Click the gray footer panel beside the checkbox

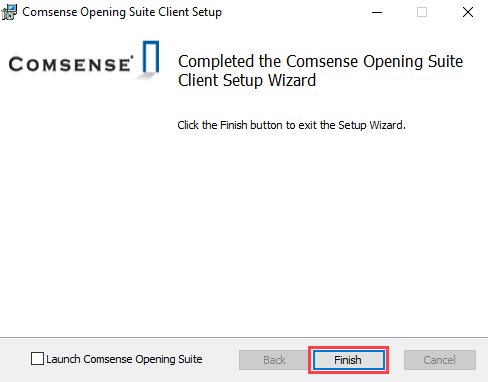[x=220, y=360]
